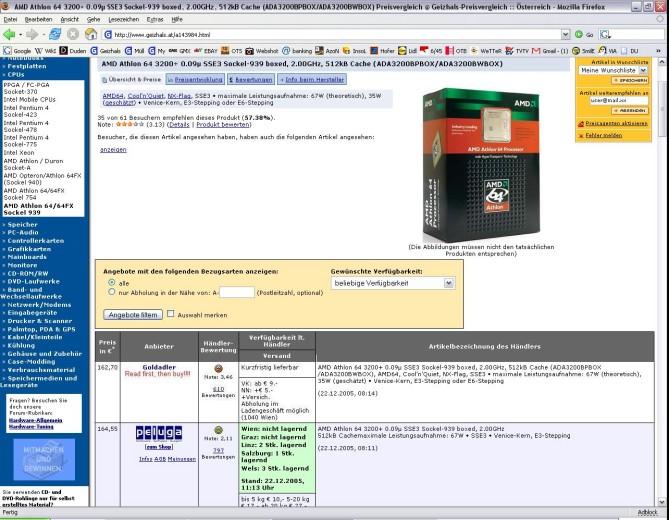Screen dimensions: 669x520
Task: Check the 'Auswahl merken' checkbox
Action: [x=171, y=314]
